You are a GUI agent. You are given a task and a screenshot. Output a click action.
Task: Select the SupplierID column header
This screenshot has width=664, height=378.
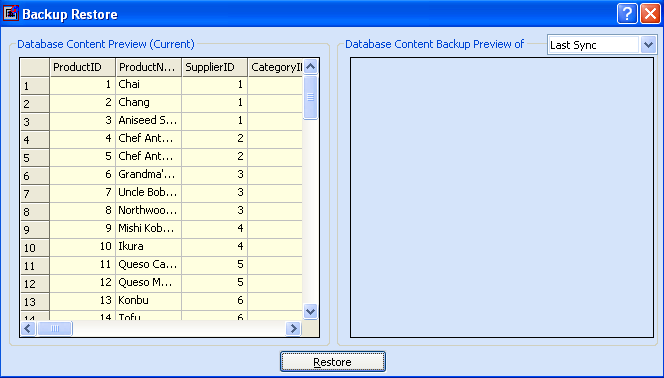(215, 67)
